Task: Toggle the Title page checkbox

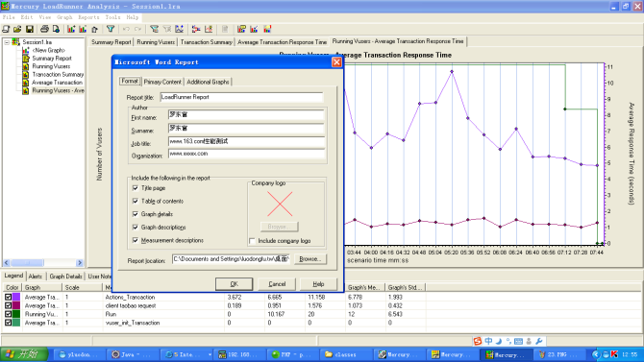Action: click(x=136, y=188)
